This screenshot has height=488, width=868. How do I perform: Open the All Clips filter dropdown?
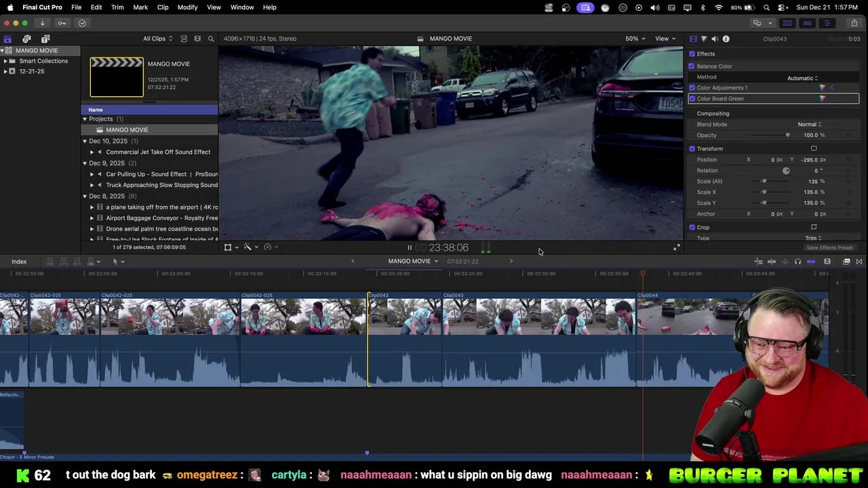point(157,39)
